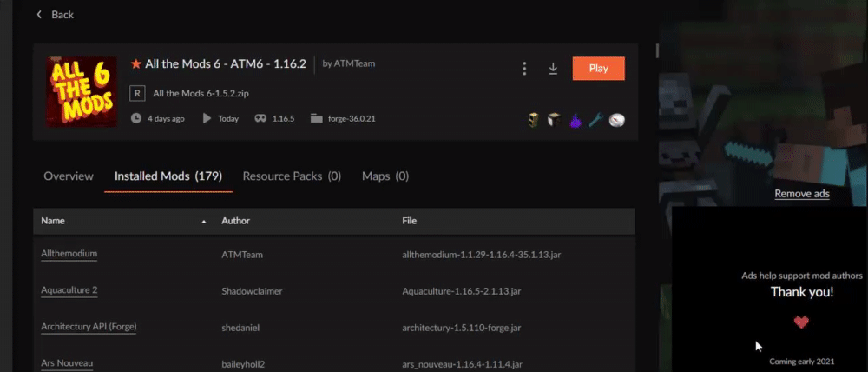This screenshot has width=868, height=372.
Task: Click the forge-36.0.21 folder icon
Action: (316, 119)
